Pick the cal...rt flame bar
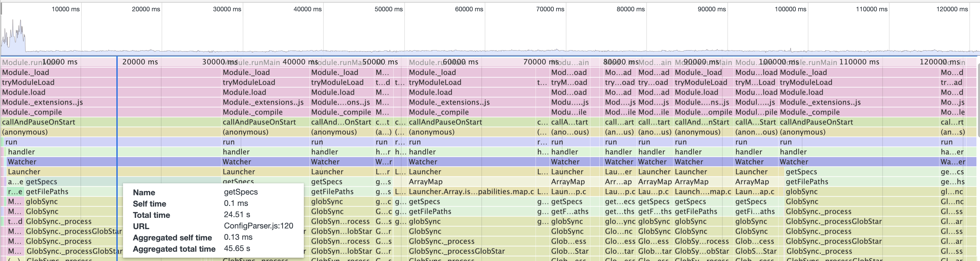This screenshot has width=980, height=261. click(953, 122)
